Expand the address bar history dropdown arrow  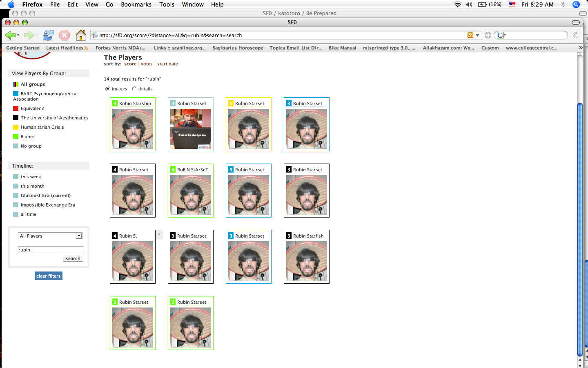pyautogui.click(x=477, y=36)
